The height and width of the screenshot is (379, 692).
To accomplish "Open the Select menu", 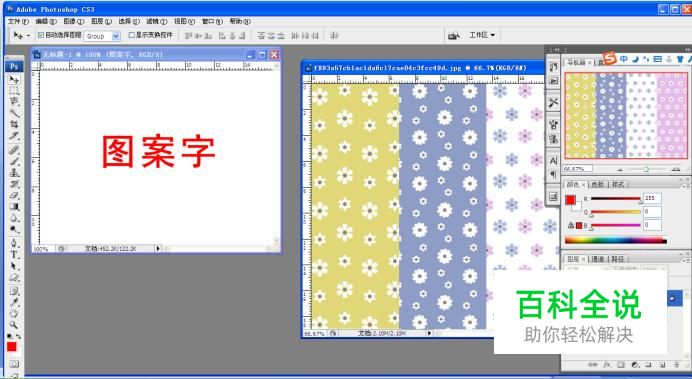I will [x=129, y=21].
